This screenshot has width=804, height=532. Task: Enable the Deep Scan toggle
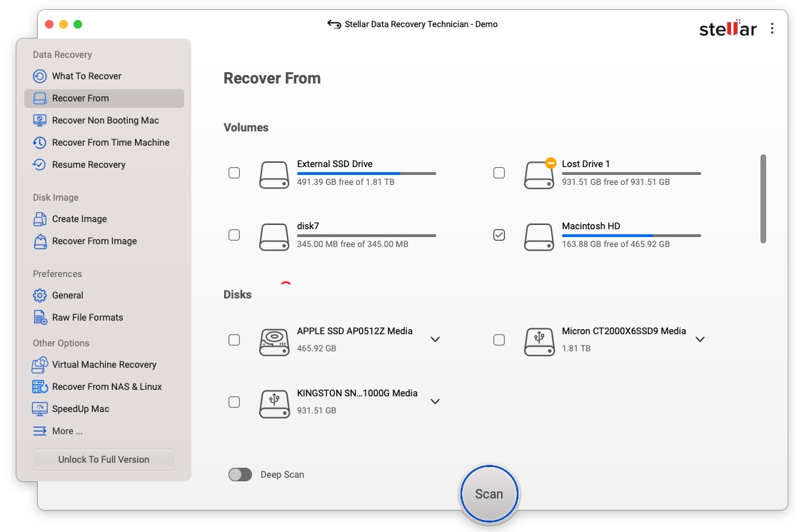(x=240, y=475)
